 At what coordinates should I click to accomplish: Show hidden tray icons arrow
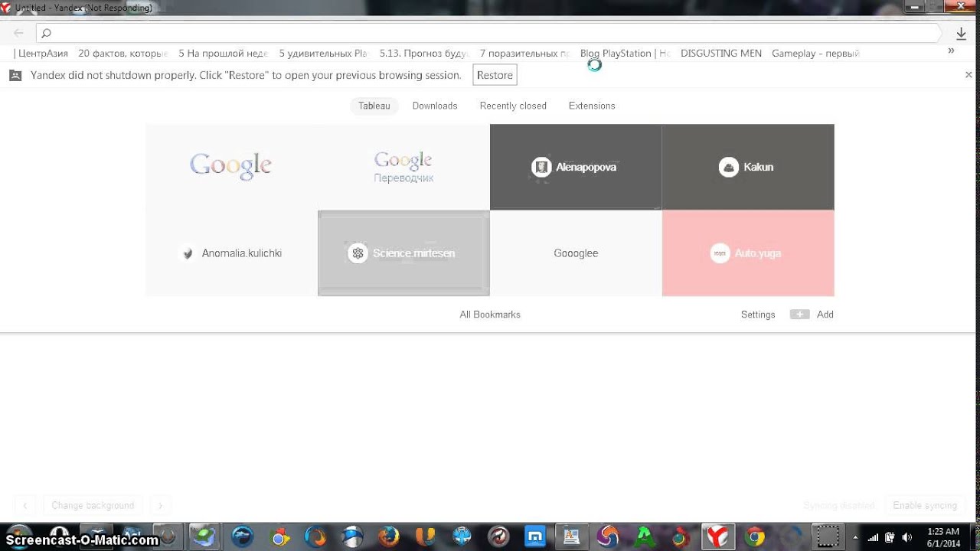coord(855,536)
